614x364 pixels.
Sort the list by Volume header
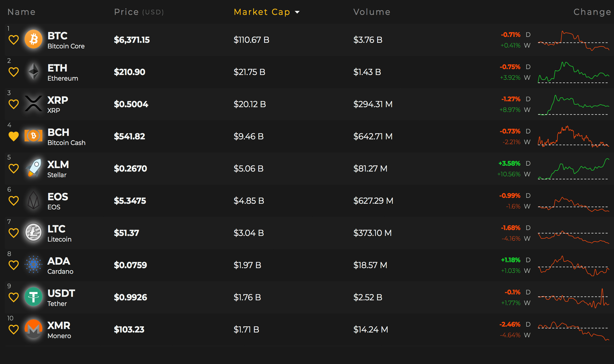372,12
